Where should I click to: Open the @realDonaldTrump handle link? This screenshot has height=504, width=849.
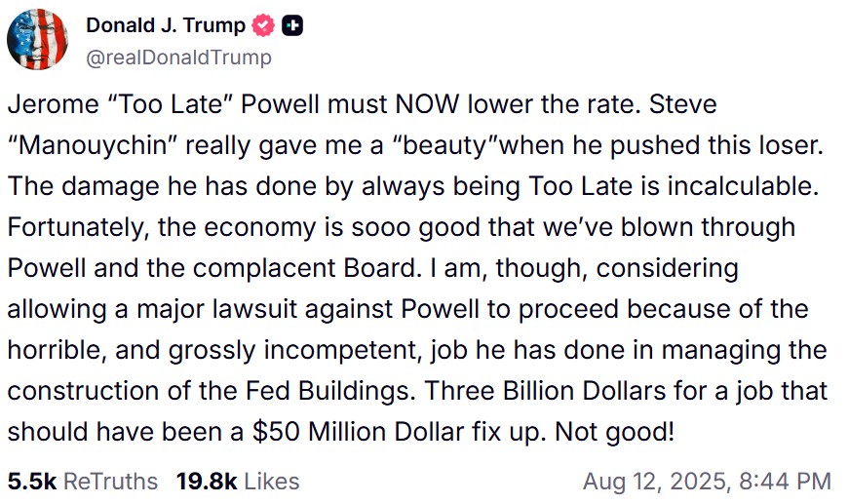[x=178, y=58]
